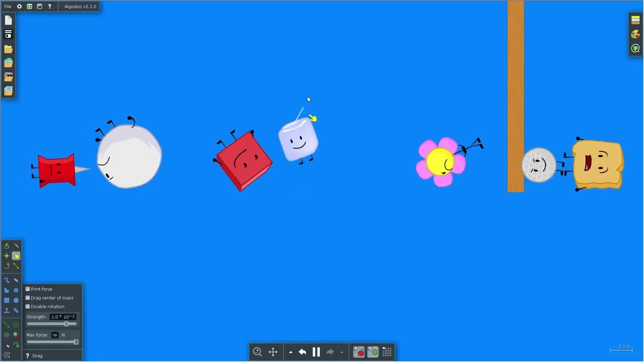644x362 pixels.
Task: Select the Zoom tool in bottom toolbar
Action: pyautogui.click(x=258, y=352)
